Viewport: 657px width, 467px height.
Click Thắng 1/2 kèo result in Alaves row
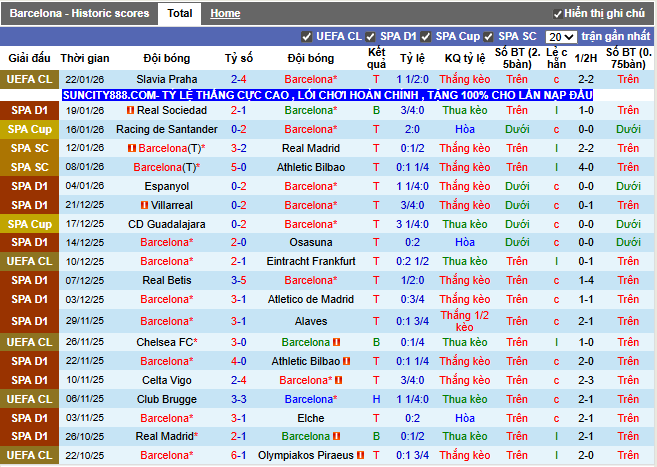(465, 321)
